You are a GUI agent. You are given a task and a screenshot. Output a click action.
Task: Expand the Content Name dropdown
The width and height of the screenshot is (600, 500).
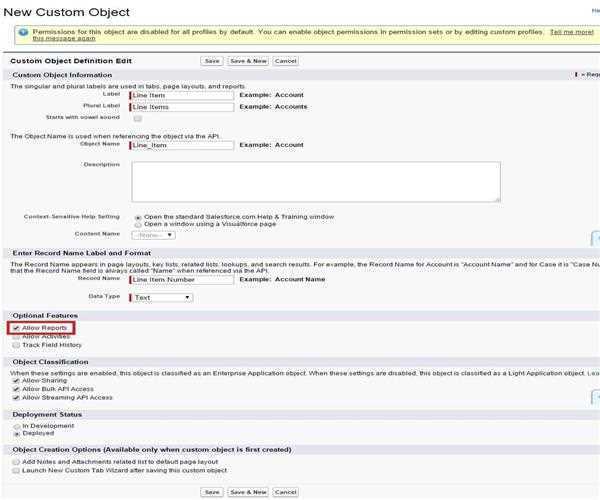coord(153,234)
